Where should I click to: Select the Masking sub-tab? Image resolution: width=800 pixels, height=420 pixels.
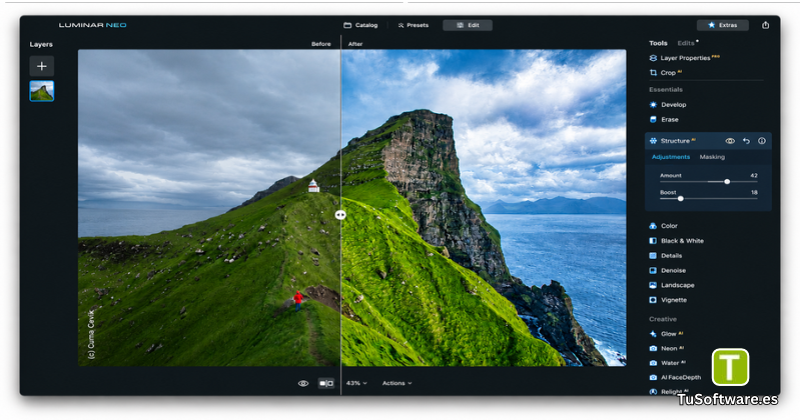[712, 157]
